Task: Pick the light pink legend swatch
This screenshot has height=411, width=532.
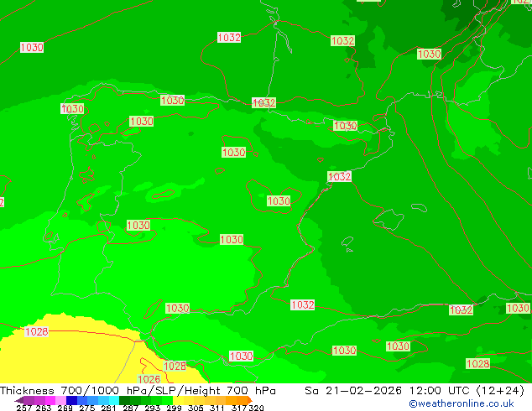Action: click(x=60, y=400)
